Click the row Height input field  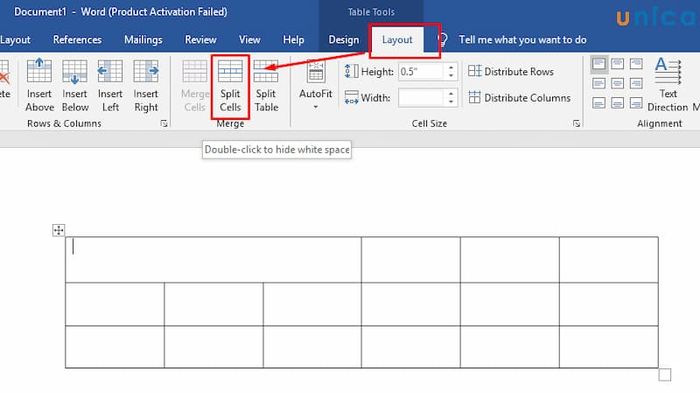[421, 71]
